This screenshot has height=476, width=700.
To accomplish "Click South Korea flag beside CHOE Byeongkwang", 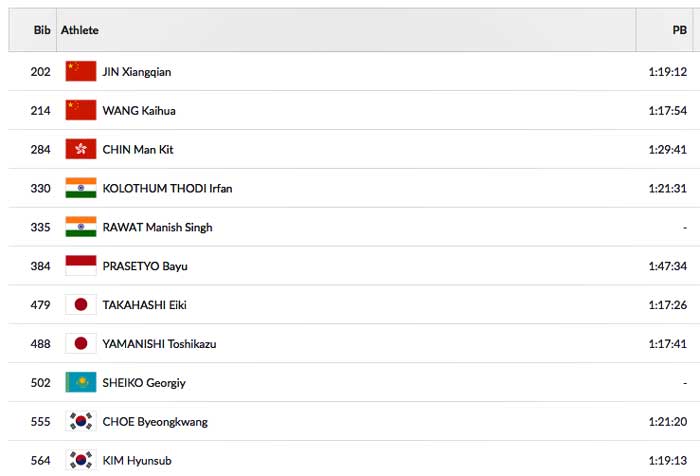I will tap(80, 421).
